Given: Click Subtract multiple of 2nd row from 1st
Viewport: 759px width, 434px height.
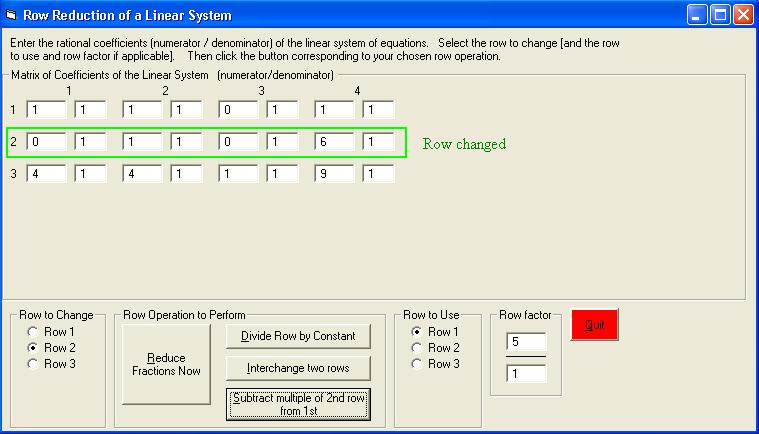Looking at the screenshot, I should (x=298, y=404).
